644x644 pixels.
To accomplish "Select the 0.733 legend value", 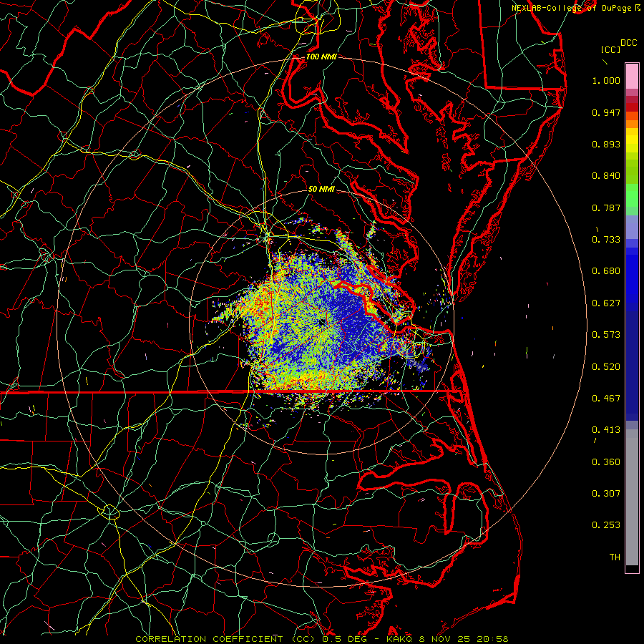I will [x=606, y=240].
